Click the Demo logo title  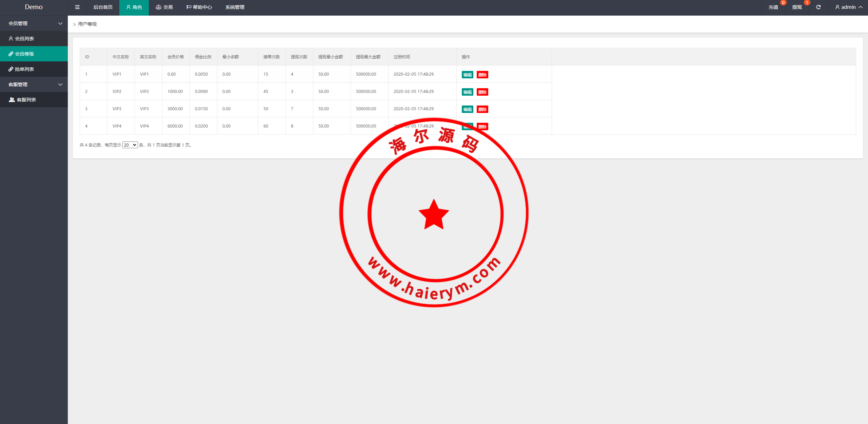pyautogui.click(x=34, y=7)
